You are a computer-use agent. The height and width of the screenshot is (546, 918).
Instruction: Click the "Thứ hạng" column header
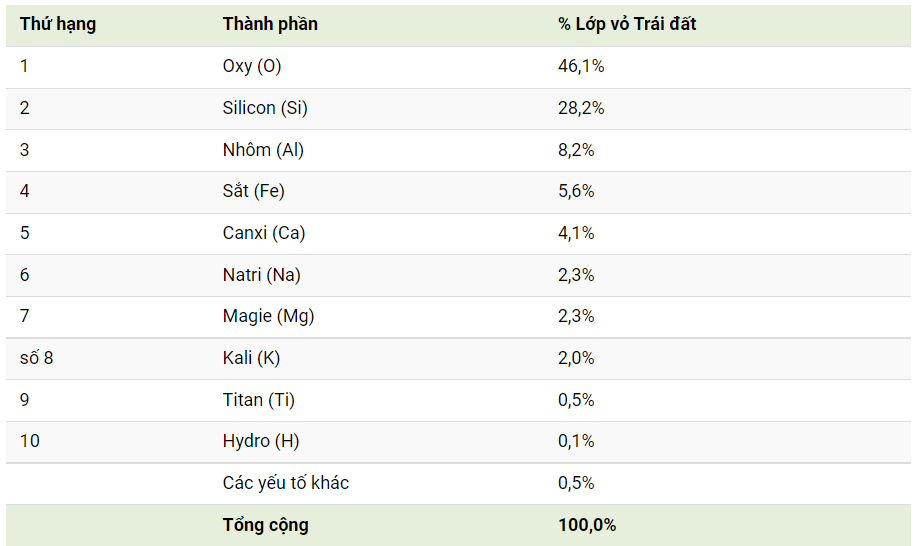point(58,24)
